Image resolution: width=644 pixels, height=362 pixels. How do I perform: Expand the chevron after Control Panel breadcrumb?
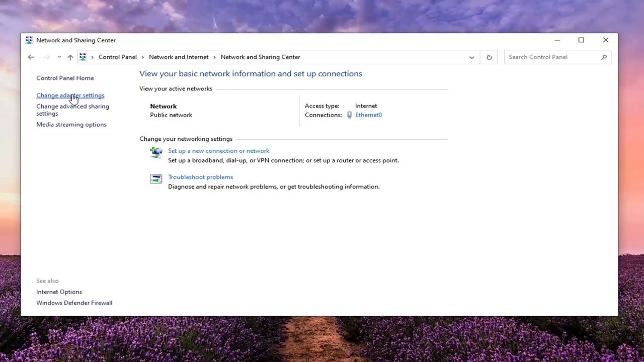tap(143, 57)
